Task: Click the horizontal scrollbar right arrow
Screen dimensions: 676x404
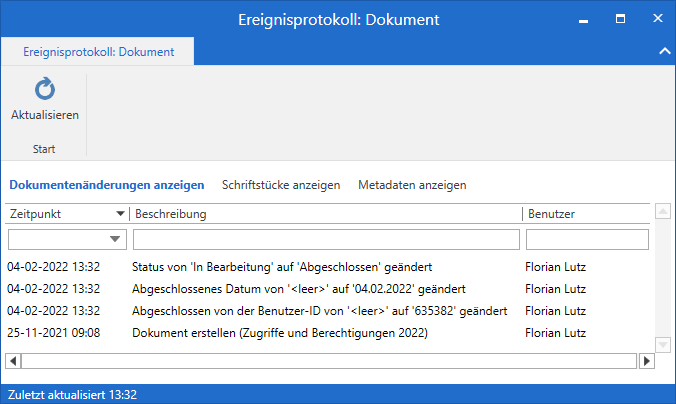Action: coord(643,360)
